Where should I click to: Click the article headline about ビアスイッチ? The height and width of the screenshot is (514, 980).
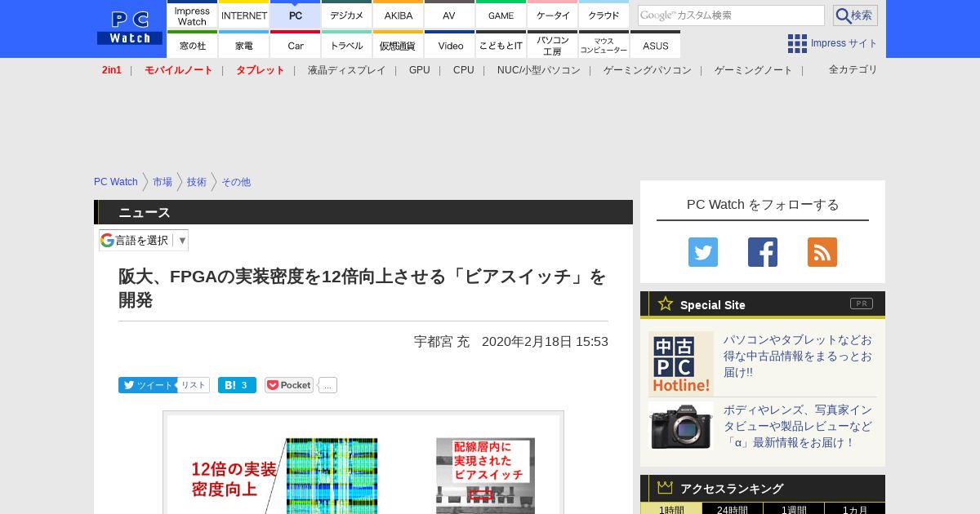[363, 288]
